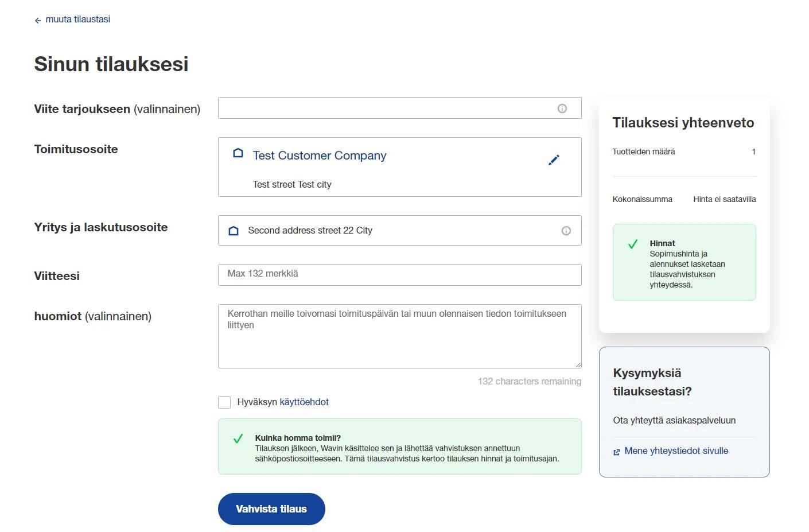Image resolution: width=809 pixels, height=532 pixels.
Task: Click the Kuinka homma toimii? heading
Action: 298,437
